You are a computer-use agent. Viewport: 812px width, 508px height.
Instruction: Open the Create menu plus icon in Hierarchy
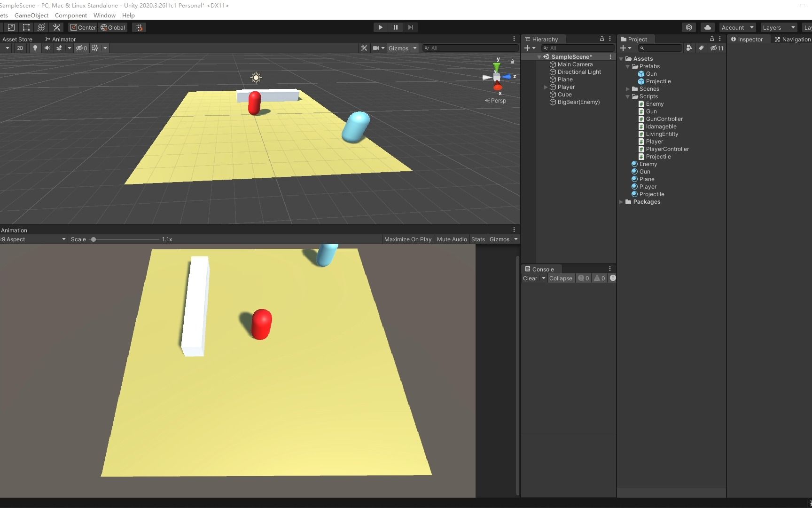(x=528, y=48)
